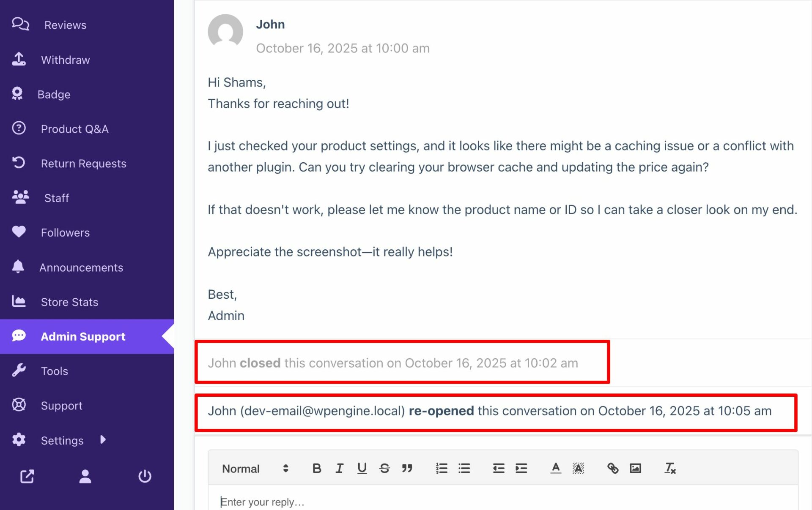This screenshot has width=812, height=510.
Task: Open the visit store external link icon
Action: (x=27, y=476)
